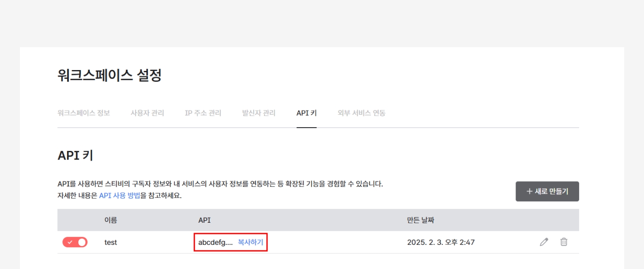Click the creation date 2025. 2. 3. 오후 2:47

tap(441, 242)
